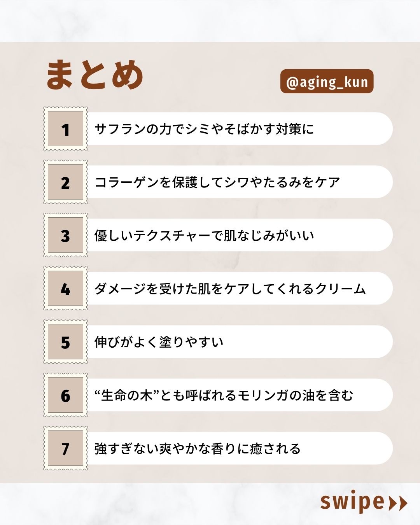Click the まとめ heading
The height and width of the screenshot is (525, 420).
[95, 75]
